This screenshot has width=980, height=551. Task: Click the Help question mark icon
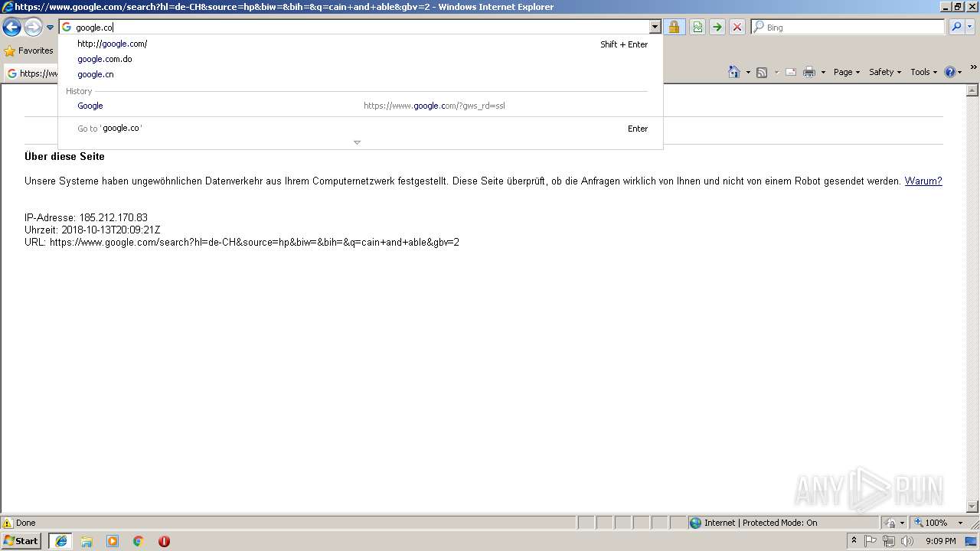950,72
